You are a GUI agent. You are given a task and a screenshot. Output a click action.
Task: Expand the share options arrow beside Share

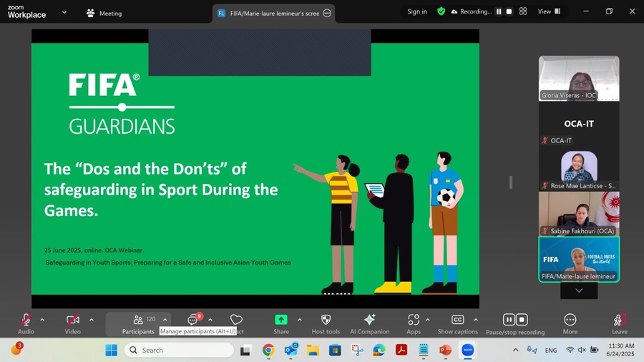coord(299,320)
